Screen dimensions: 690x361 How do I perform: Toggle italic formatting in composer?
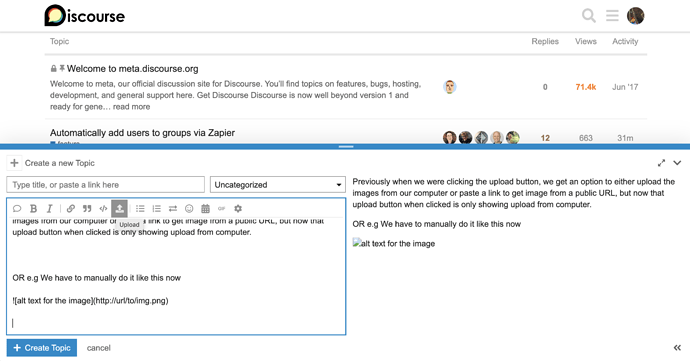[49, 209]
